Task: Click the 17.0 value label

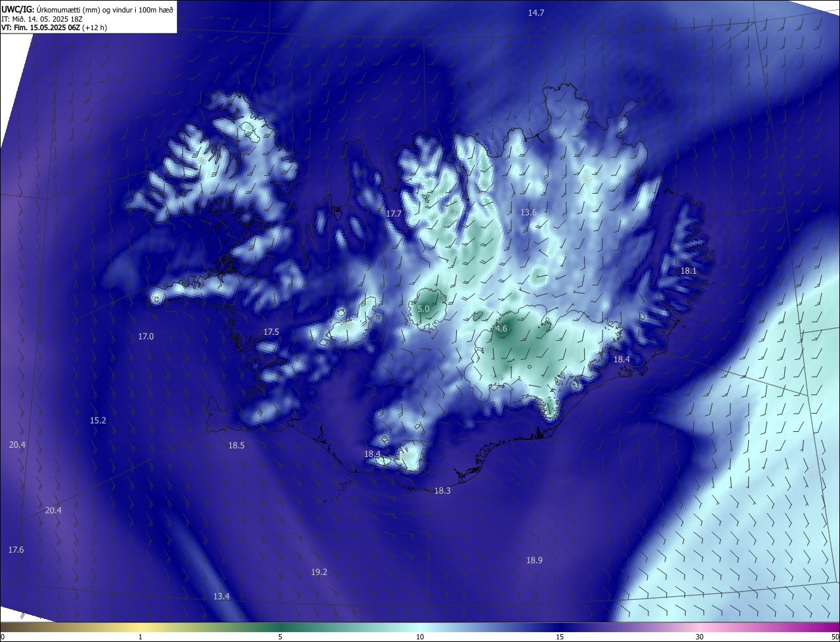Action: (x=146, y=336)
